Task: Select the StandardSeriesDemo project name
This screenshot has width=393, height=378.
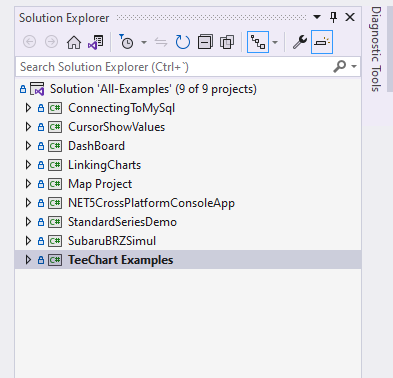Action: coord(122,222)
